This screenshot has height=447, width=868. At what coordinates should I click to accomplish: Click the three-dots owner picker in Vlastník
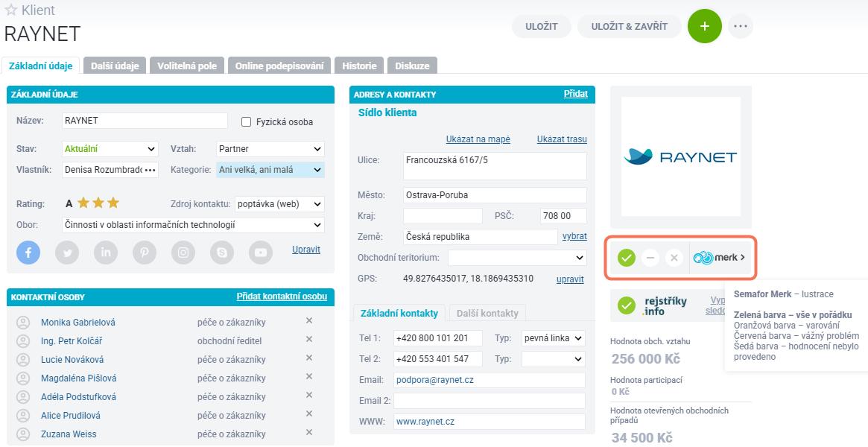(x=150, y=170)
